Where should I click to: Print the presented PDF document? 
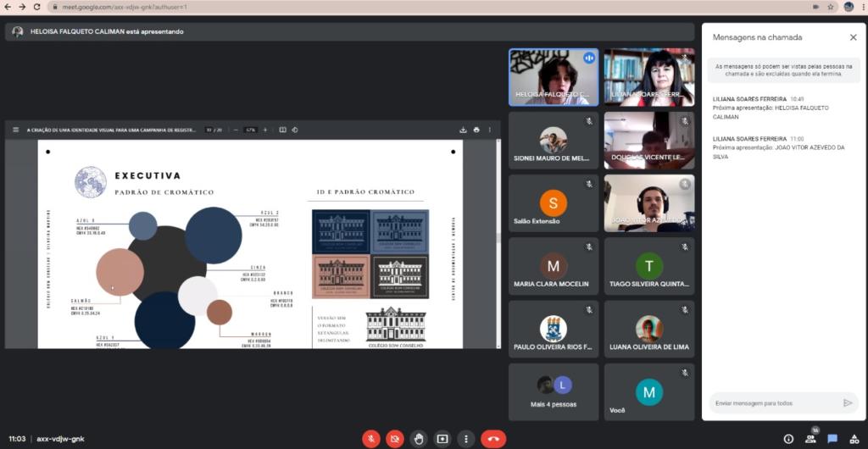pyautogui.click(x=476, y=130)
